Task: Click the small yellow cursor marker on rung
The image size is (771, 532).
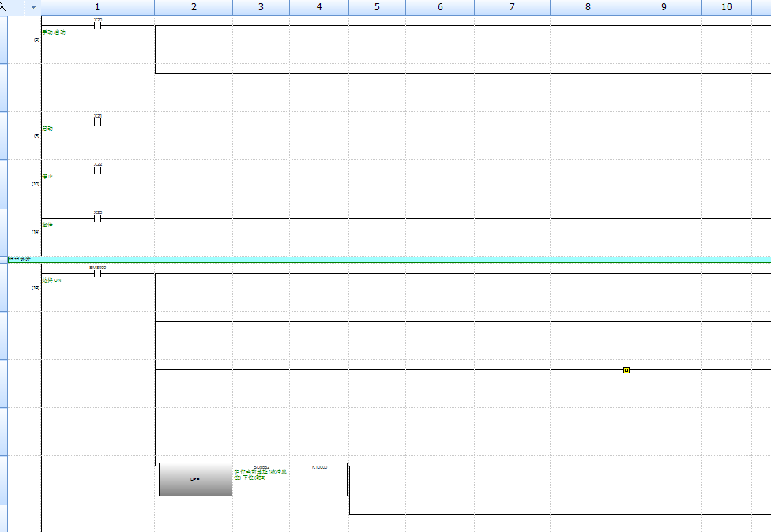Action: [x=626, y=369]
